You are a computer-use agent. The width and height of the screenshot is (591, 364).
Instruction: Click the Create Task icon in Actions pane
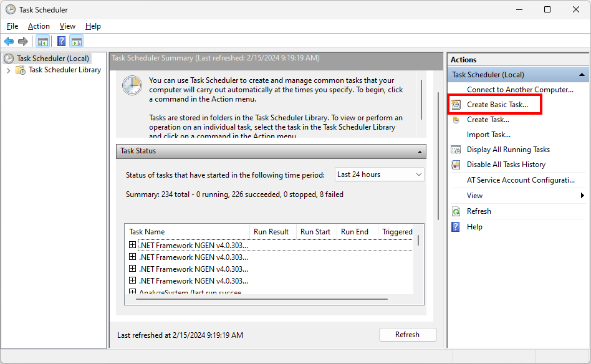pyautogui.click(x=456, y=120)
